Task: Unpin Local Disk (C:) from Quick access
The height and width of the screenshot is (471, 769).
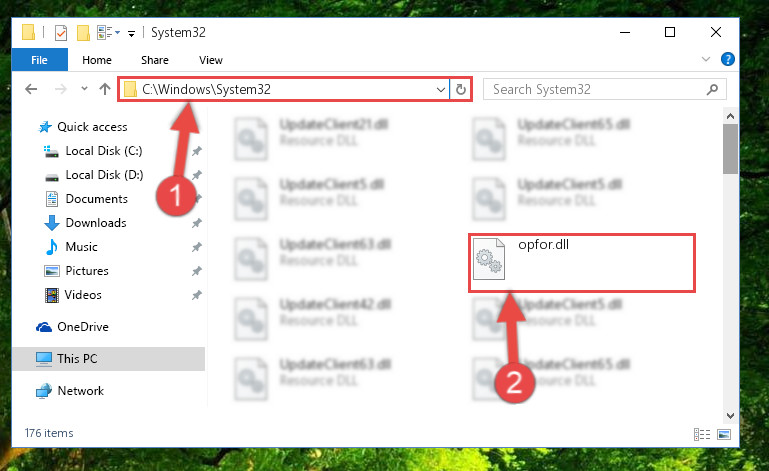Action: click(x=197, y=151)
